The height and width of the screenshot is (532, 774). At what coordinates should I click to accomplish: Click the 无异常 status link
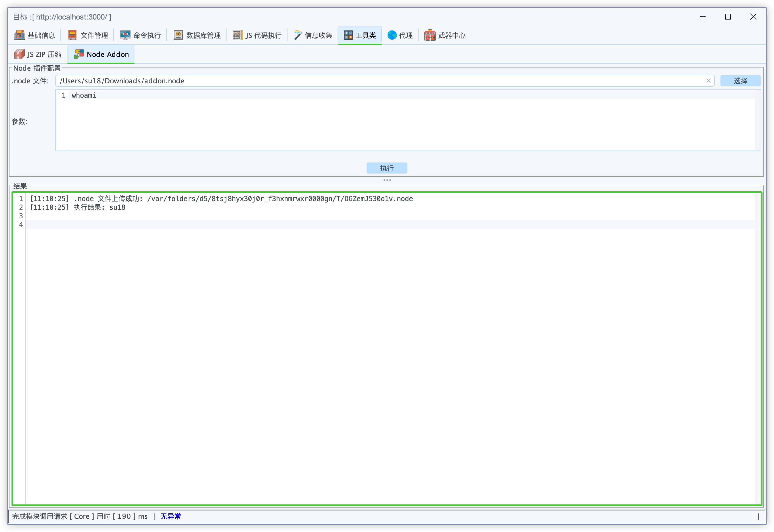pos(170,516)
